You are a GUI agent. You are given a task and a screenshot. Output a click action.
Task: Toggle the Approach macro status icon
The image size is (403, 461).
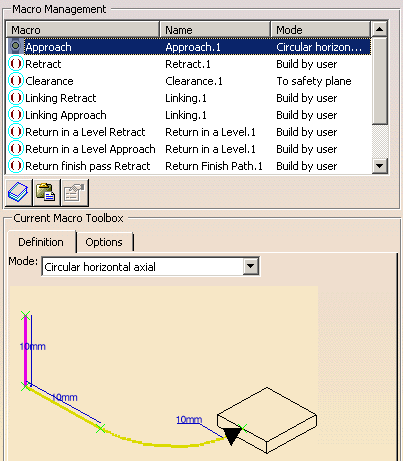click(x=15, y=46)
